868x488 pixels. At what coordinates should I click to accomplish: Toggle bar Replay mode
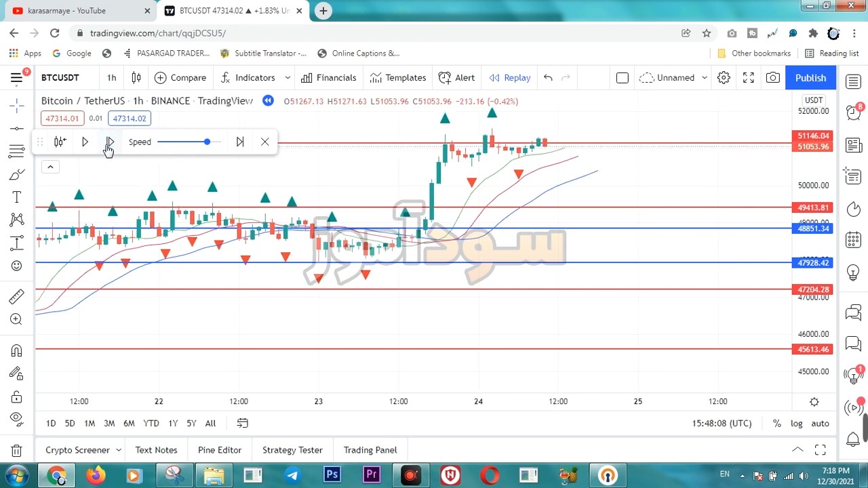[510, 78]
